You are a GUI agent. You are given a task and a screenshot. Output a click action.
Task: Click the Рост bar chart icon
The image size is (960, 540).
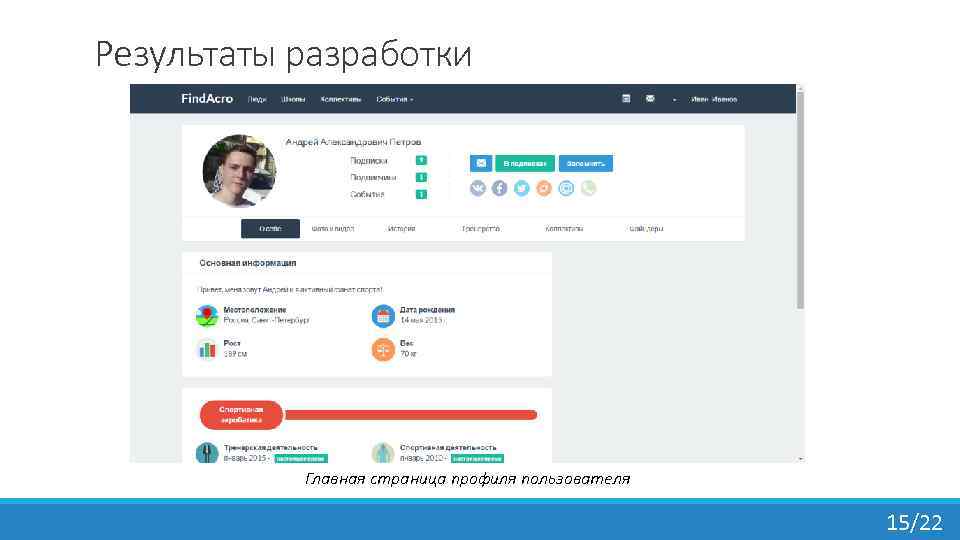tap(207, 350)
